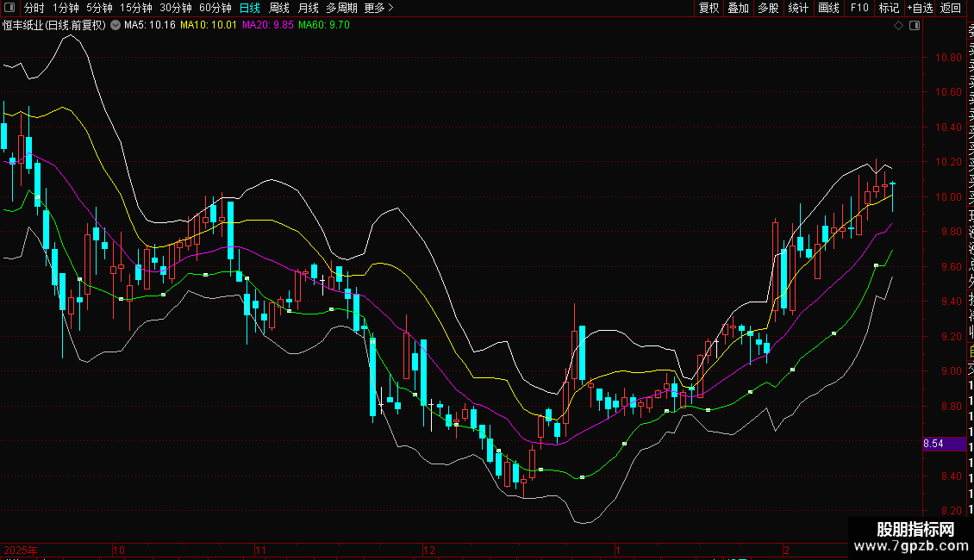Expand indicator dropdown next to 恒丰纸业 title
The image size is (974, 560).
click(116, 26)
